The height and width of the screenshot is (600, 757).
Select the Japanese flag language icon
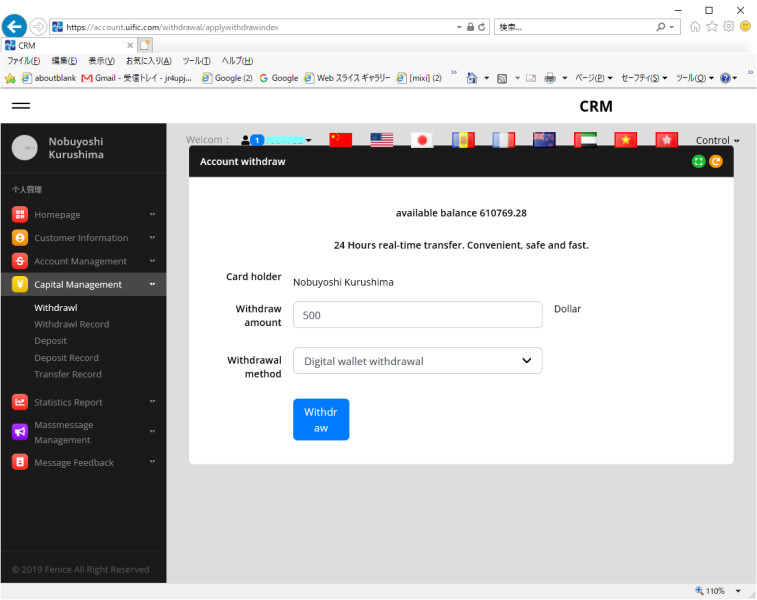click(x=422, y=140)
